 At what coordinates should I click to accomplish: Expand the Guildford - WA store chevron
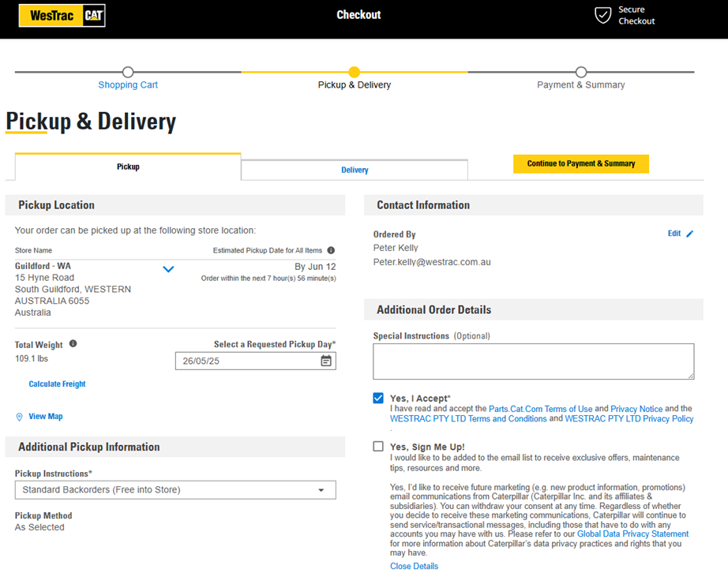pos(168,269)
